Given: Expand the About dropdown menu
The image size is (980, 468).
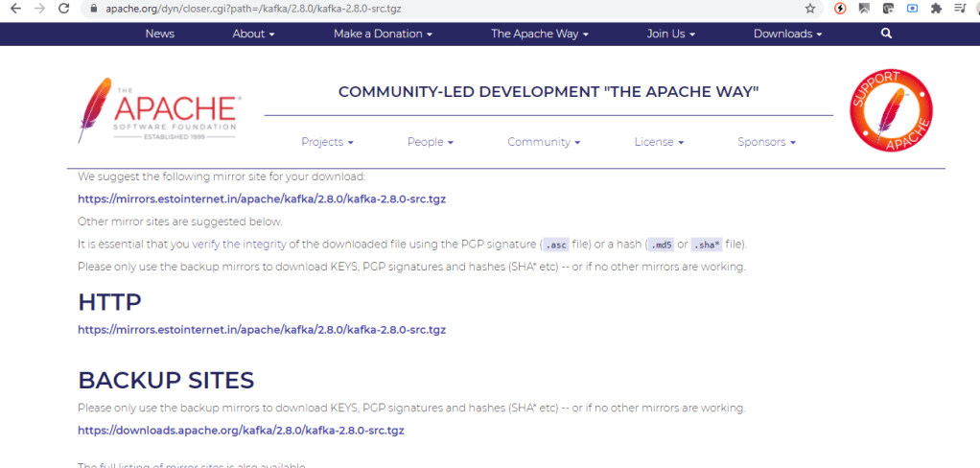Looking at the screenshot, I should (x=253, y=34).
